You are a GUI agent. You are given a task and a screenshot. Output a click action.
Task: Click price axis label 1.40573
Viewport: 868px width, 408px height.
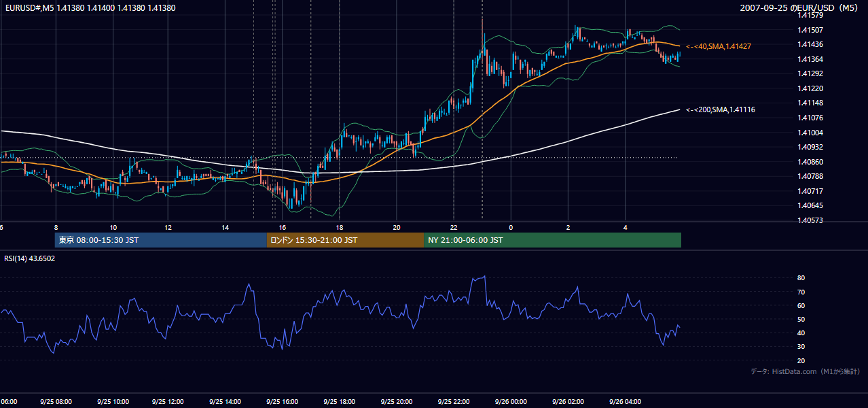[x=809, y=220]
